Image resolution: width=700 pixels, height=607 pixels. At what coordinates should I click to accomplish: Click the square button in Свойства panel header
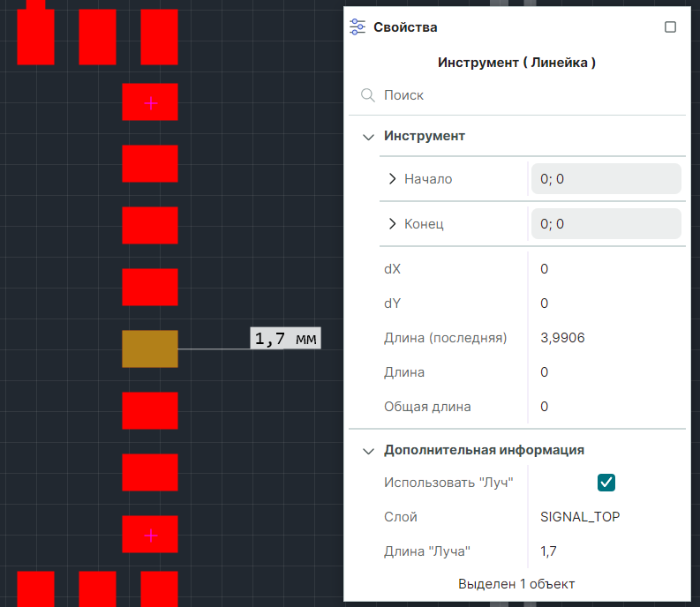670,27
